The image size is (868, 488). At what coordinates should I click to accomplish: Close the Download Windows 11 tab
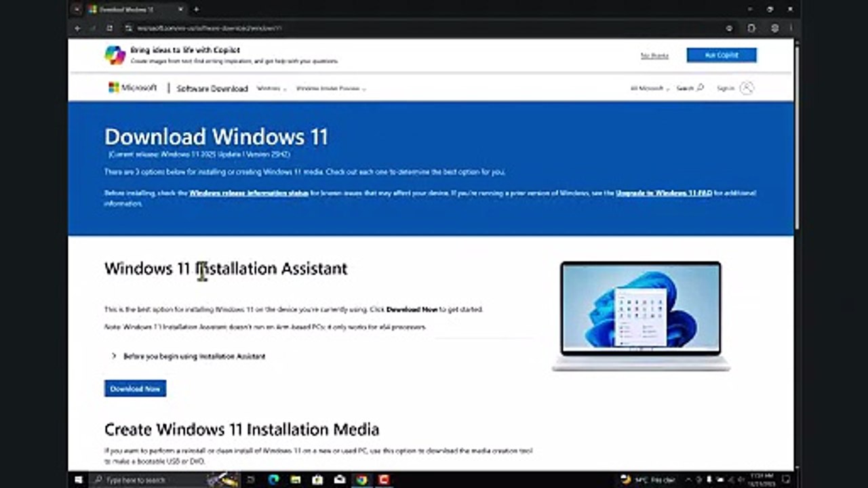click(181, 9)
